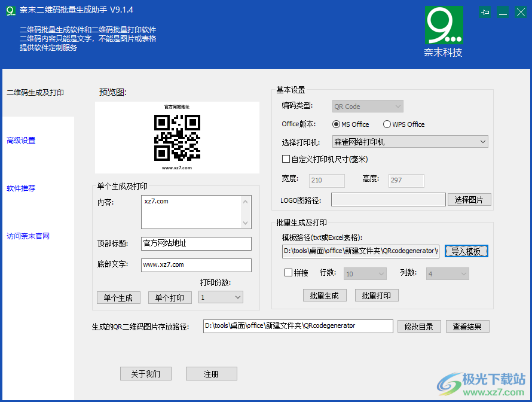Click the QR code preview image

(x=177, y=138)
